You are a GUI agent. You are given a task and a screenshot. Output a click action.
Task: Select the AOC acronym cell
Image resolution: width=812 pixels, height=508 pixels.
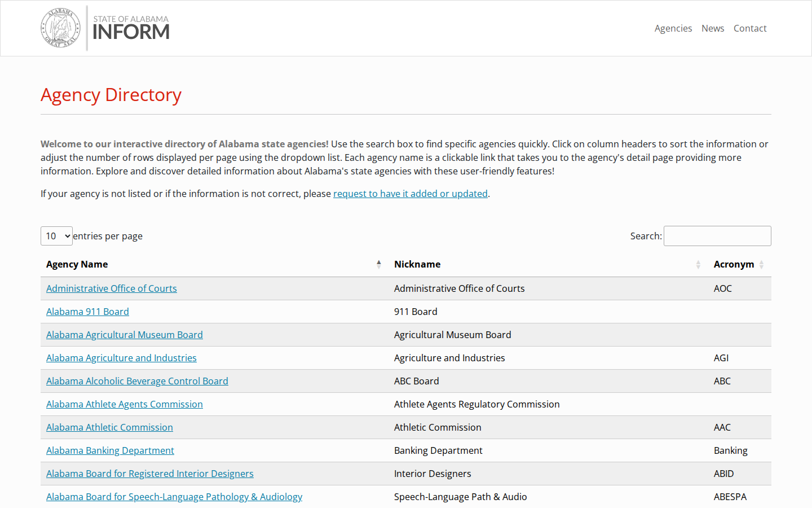(739, 288)
